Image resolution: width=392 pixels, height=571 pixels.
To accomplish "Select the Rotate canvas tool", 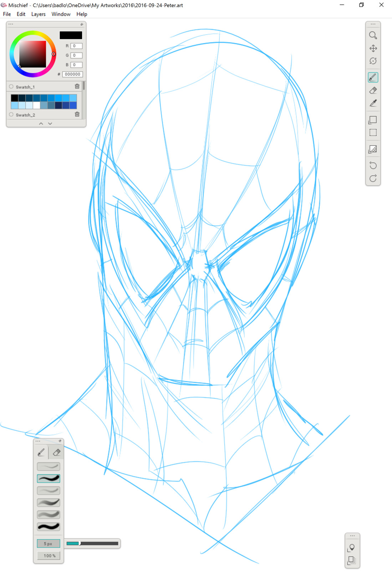I will tap(373, 61).
